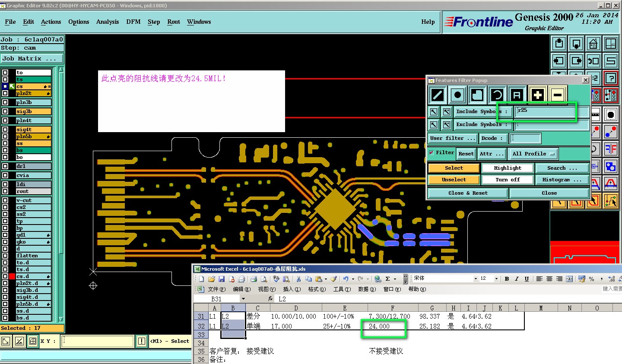Click the Excel Copy icon
The height and width of the screenshot is (364, 622).
pos(308,279)
